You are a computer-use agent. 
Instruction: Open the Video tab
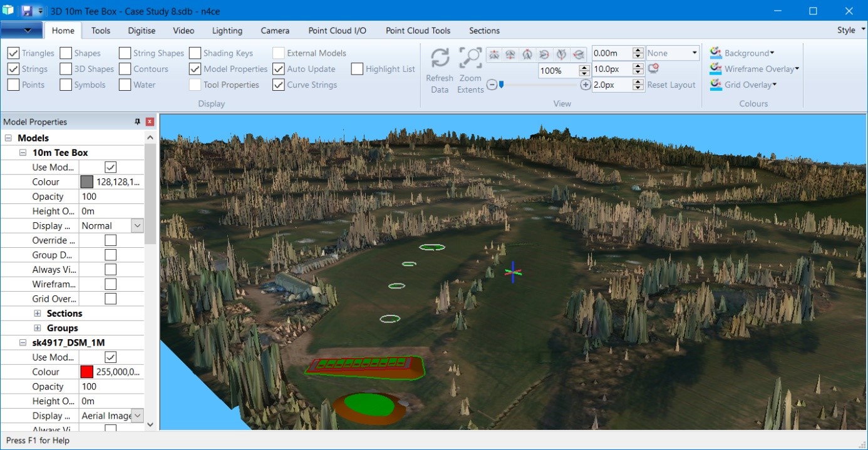[183, 30]
